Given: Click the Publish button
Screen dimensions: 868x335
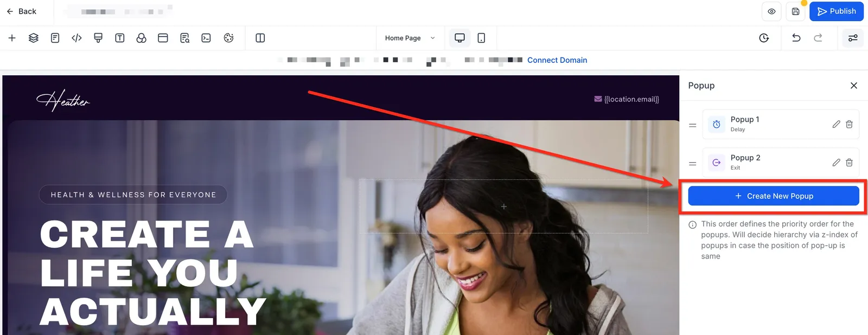Looking at the screenshot, I should (837, 11).
